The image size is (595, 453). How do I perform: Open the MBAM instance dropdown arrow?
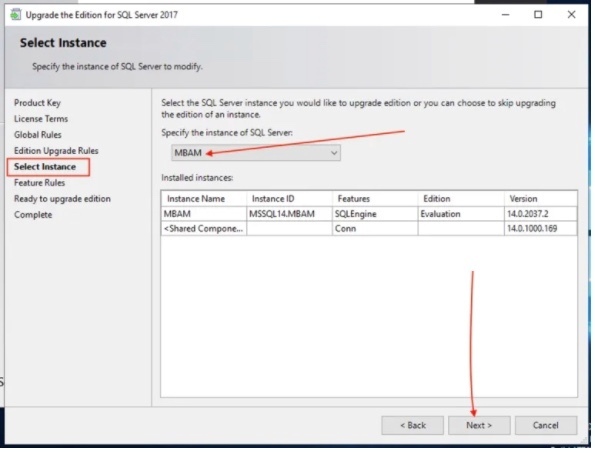(334, 153)
